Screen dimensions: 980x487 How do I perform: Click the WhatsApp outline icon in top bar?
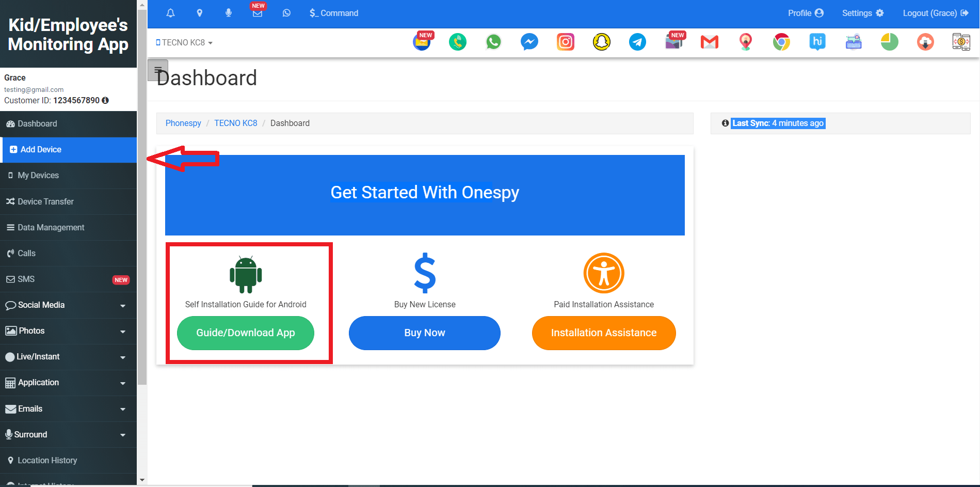point(286,13)
